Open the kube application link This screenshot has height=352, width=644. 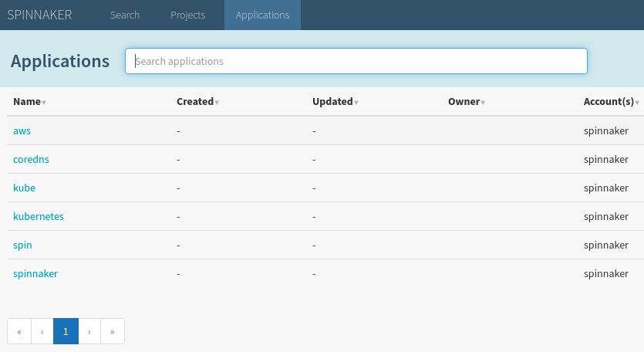(24, 188)
